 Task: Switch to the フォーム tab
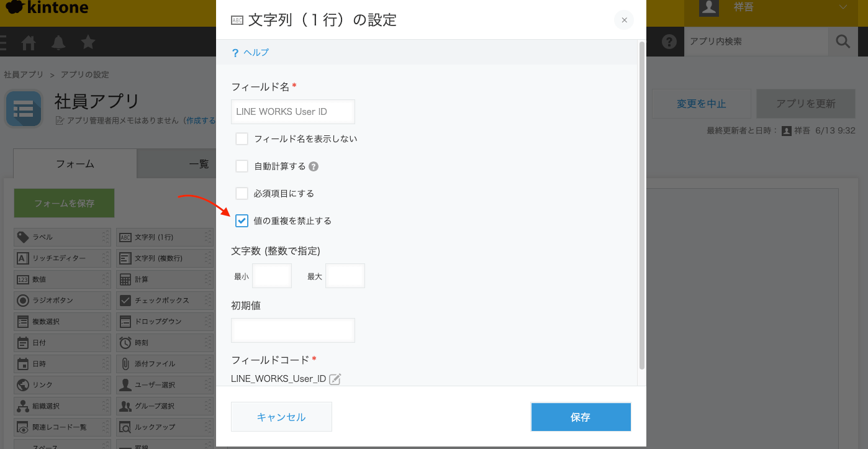[75, 164]
